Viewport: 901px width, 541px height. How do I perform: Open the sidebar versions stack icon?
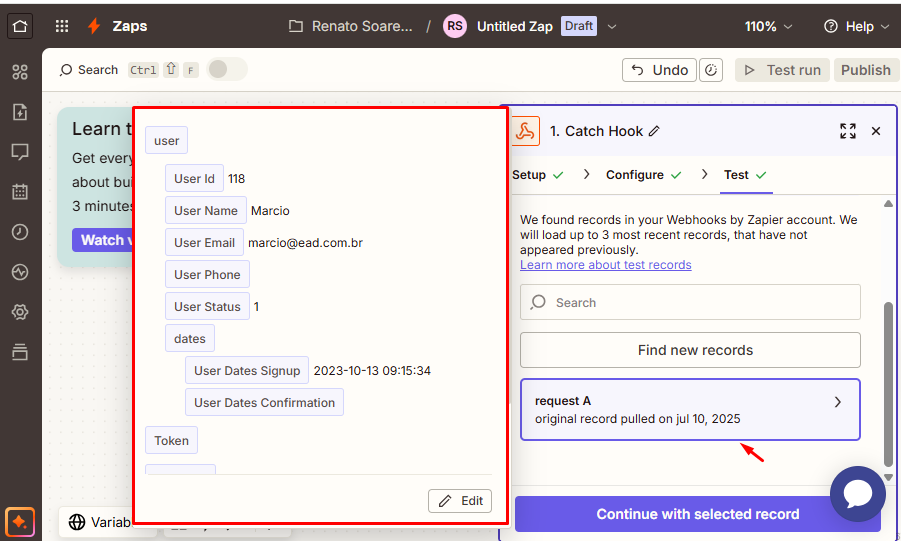(x=20, y=352)
